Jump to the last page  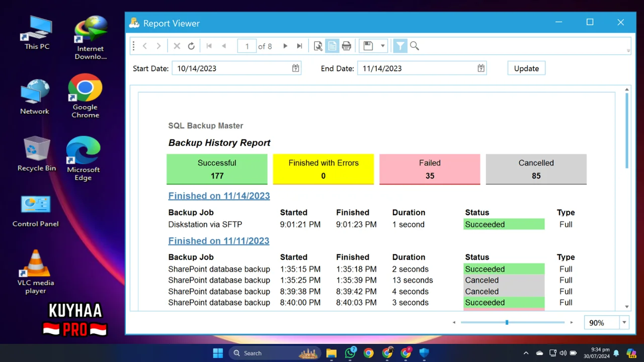(x=299, y=46)
